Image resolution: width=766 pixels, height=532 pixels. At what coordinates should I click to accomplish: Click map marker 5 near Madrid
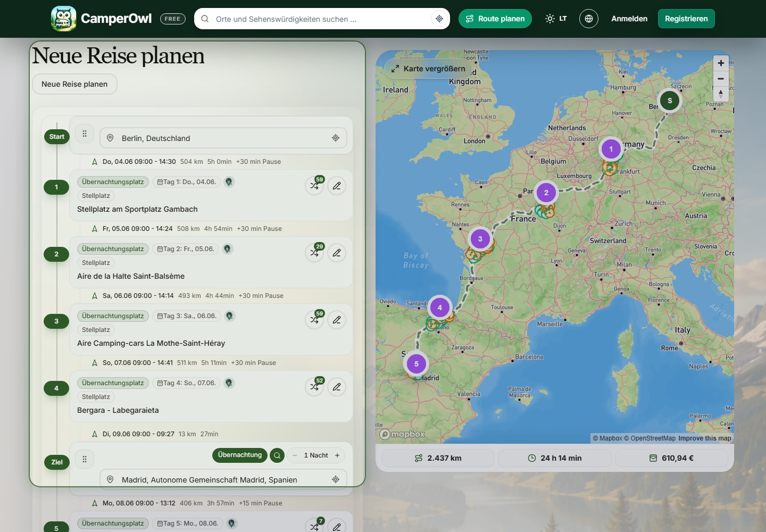pyautogui.click(x=417, y=364)
